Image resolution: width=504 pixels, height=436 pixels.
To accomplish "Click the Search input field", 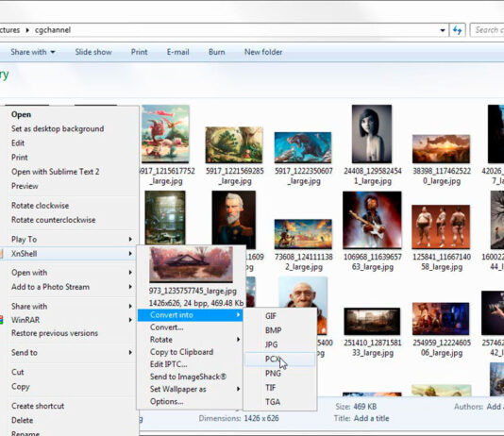I will [487, 30].
